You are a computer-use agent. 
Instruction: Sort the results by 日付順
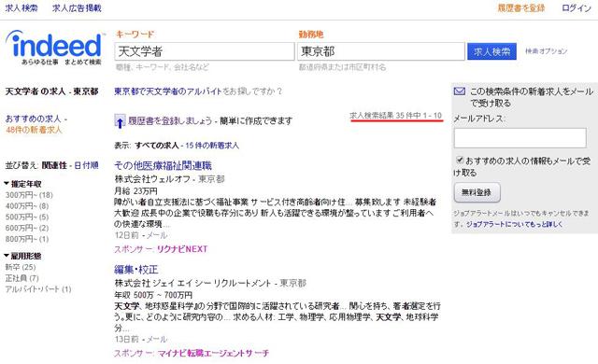click(86, 165)
